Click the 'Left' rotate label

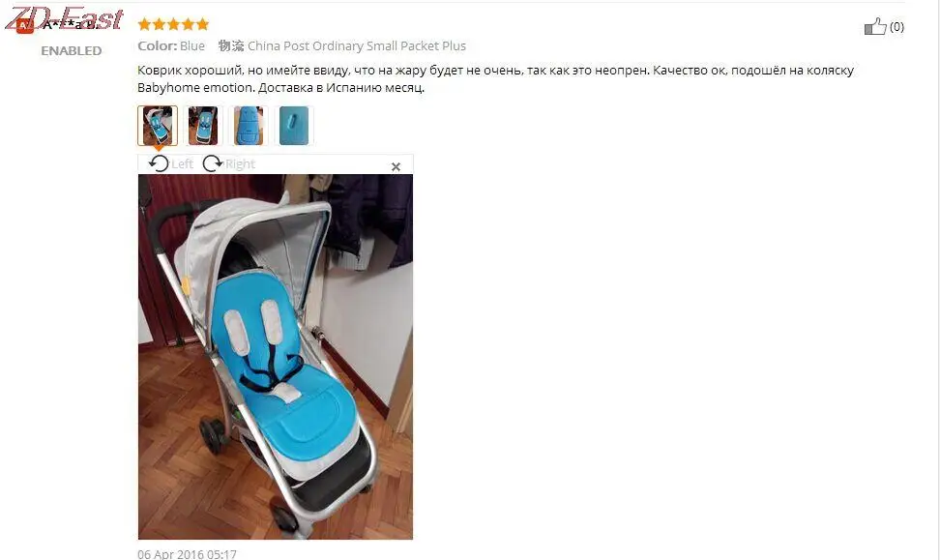tap(182, 163)
